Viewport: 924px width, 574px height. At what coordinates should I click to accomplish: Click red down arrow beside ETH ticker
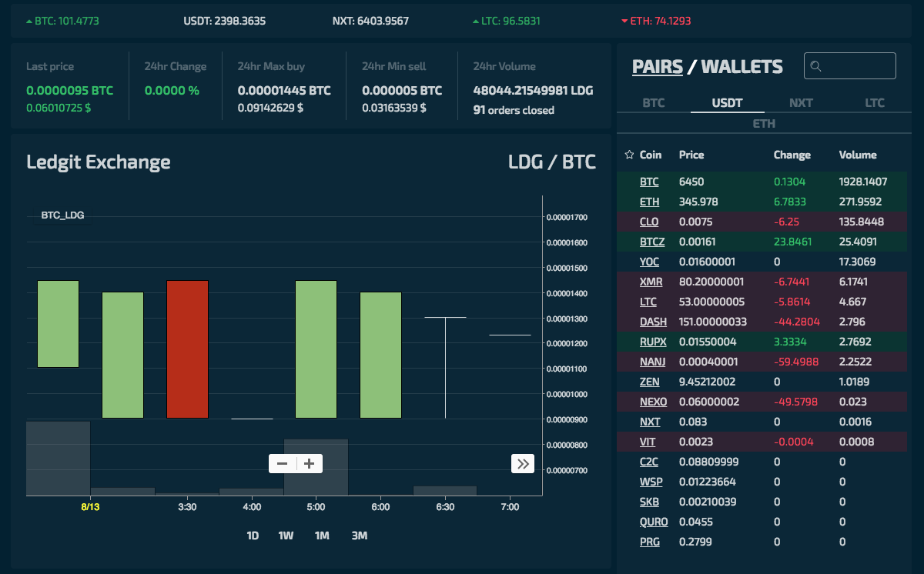coord(624,21)
